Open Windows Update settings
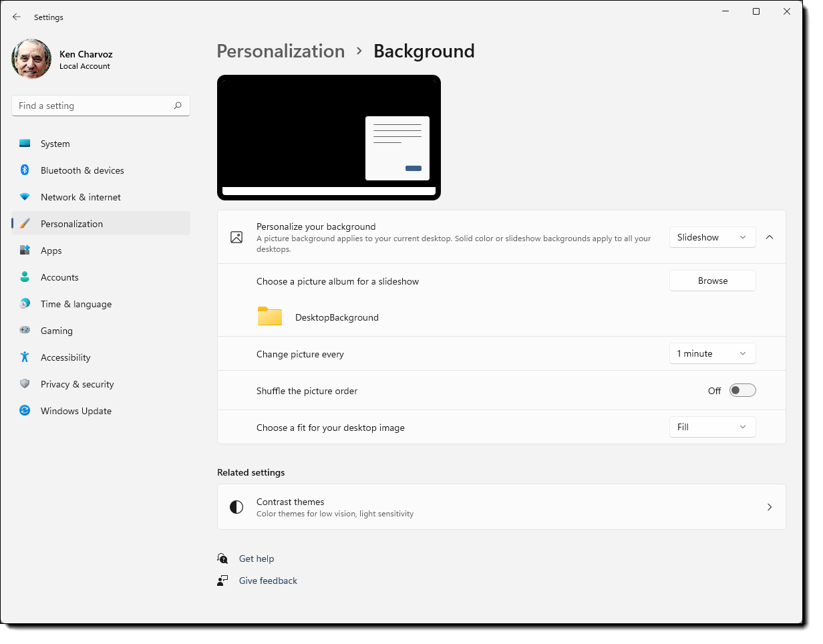 [101, 411]
